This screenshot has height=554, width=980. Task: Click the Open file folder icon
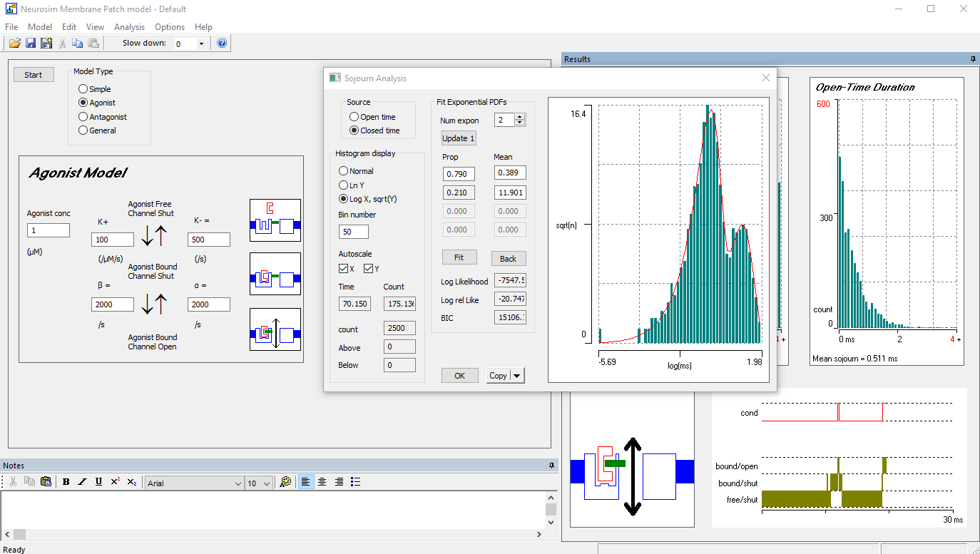coord(14,43)
